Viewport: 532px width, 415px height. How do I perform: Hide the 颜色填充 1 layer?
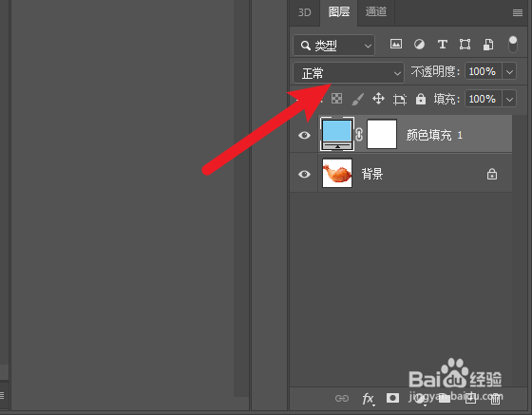[304, 135]
